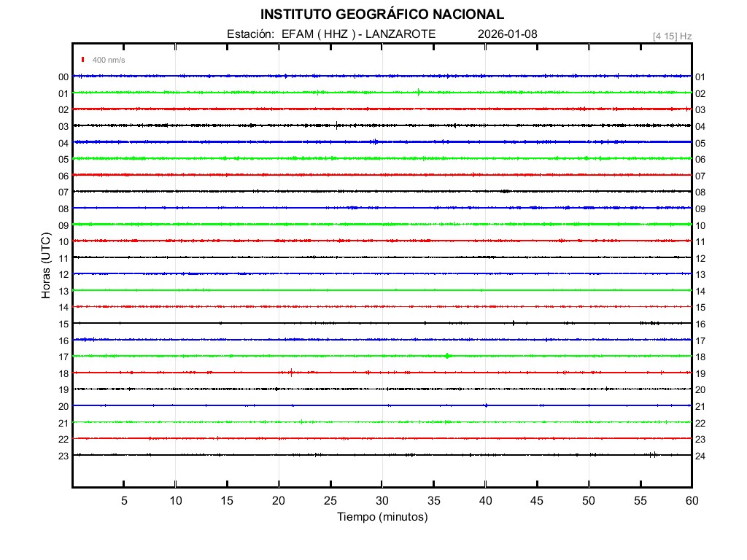Click the 60 minute tick label
747x560 pixels.
(692, 501)
